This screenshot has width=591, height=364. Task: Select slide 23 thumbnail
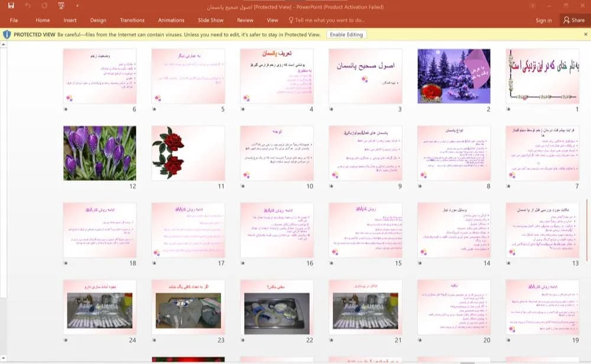point(188,307)
